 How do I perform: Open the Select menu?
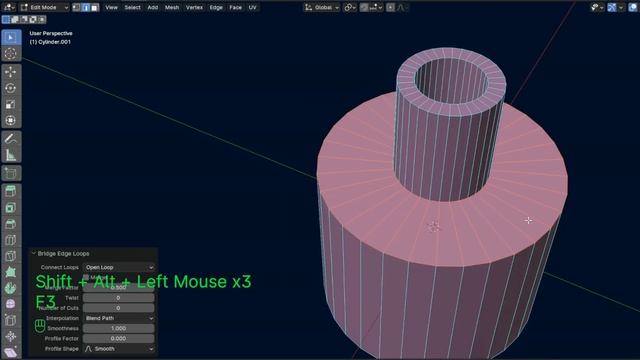132,7
